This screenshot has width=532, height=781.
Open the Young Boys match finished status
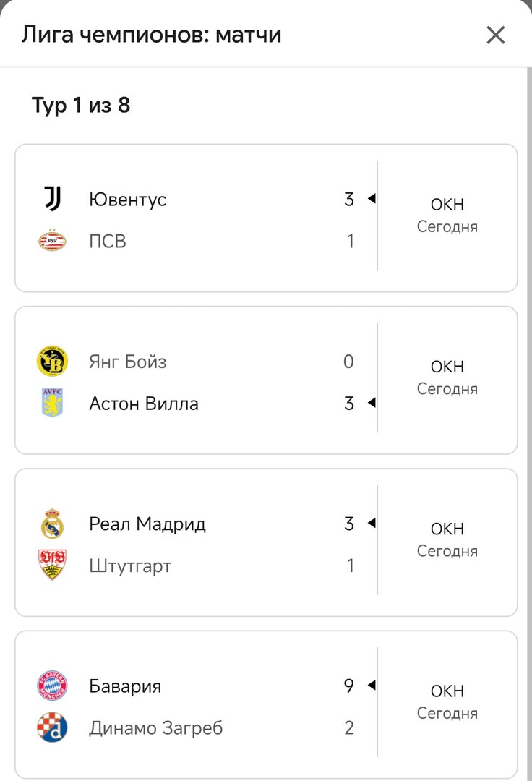pos(447,377)
